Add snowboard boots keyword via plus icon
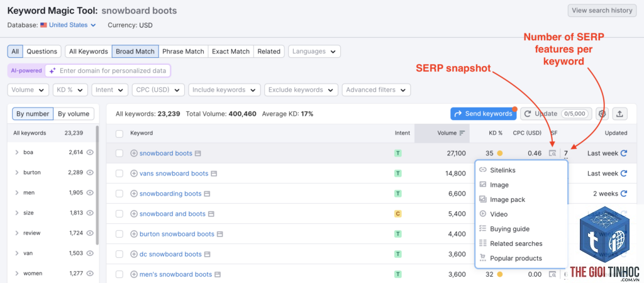The image size is (644, 283). (134, 153)
